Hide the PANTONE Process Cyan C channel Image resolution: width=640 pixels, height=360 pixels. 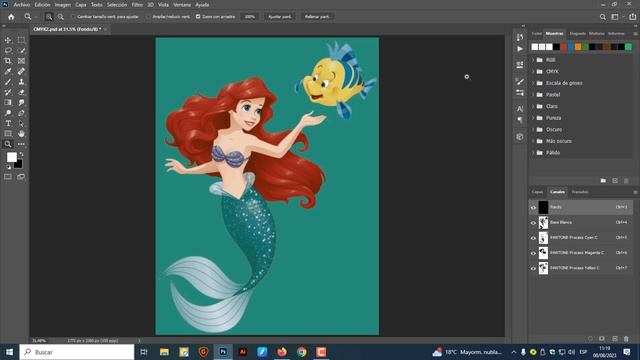(x=533, y=238)
